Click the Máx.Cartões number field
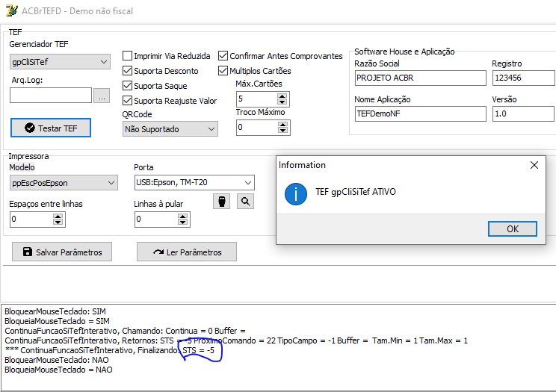The width and height of the screenshot is (556, 392). click(x=257, y=99)
